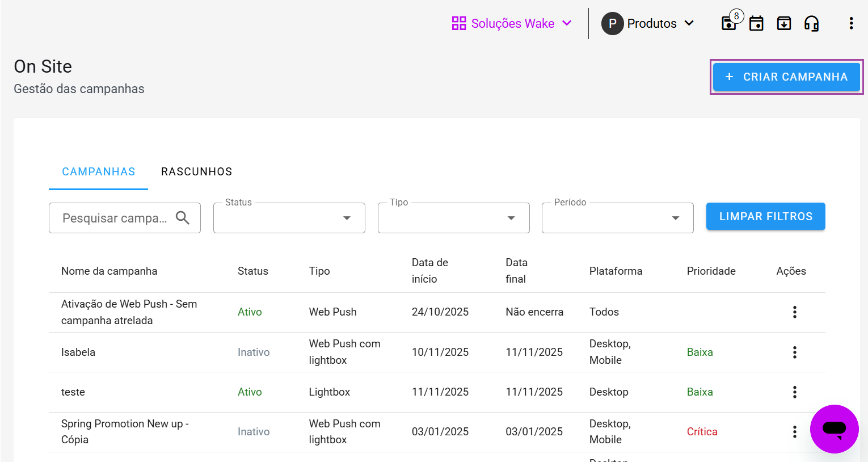Select the Campanhas tab
Screen dimensions: 868x462
tap(98, 171)
